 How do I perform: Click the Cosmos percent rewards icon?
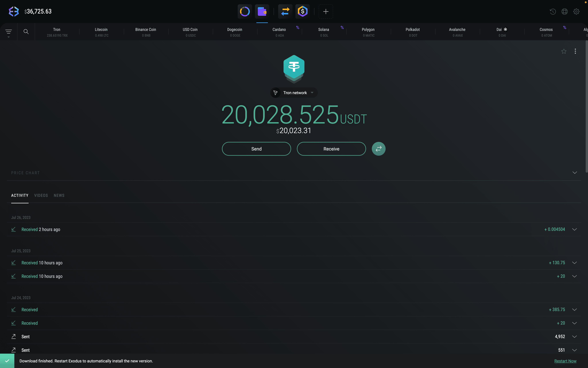pyautogui.click(x=565, y=27)
